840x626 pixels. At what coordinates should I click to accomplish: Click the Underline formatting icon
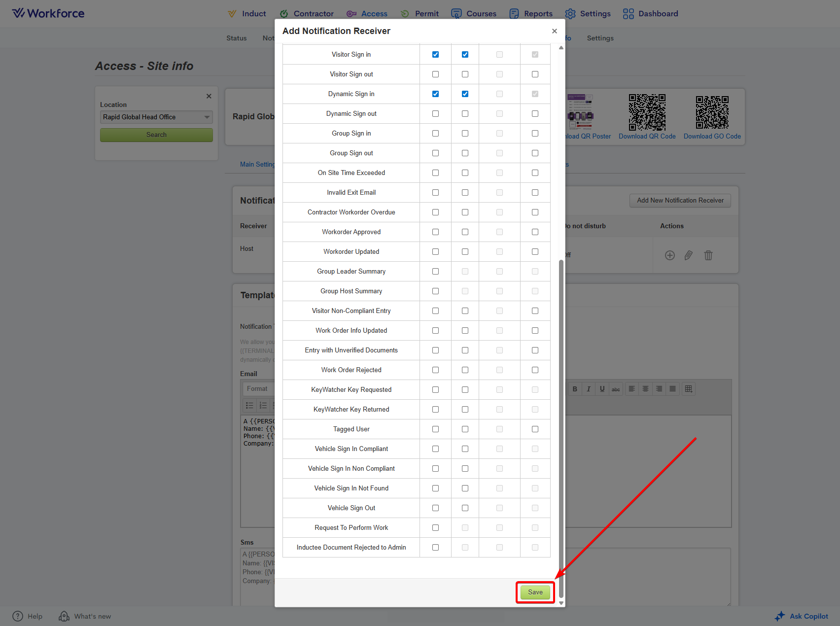[x=602, y=389]
